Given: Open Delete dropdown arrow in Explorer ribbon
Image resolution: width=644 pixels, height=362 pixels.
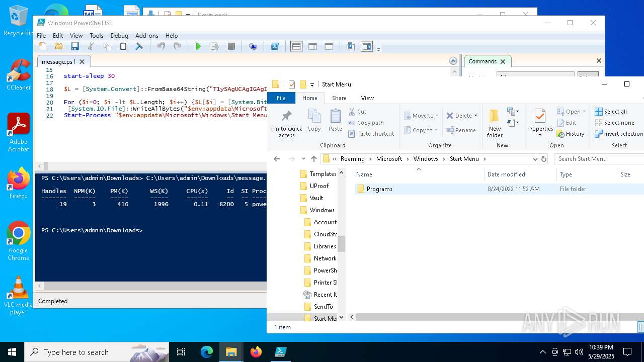Looking at the screenshot, I should (x=475, y=116).
